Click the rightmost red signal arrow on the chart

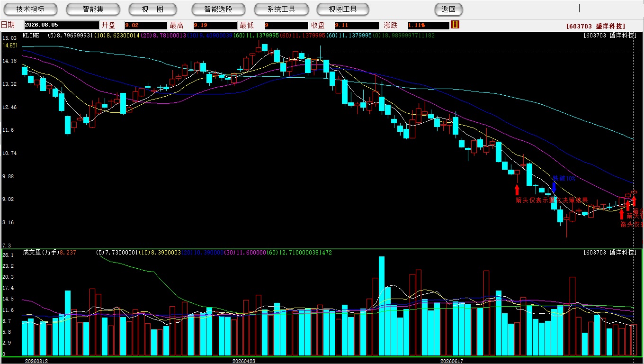tap(634, 200)
